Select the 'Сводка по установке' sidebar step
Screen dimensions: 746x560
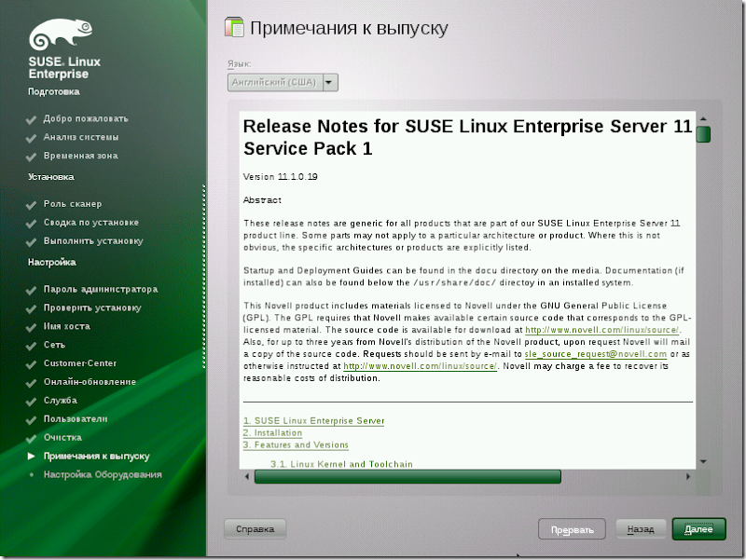(x=91, y=223)
